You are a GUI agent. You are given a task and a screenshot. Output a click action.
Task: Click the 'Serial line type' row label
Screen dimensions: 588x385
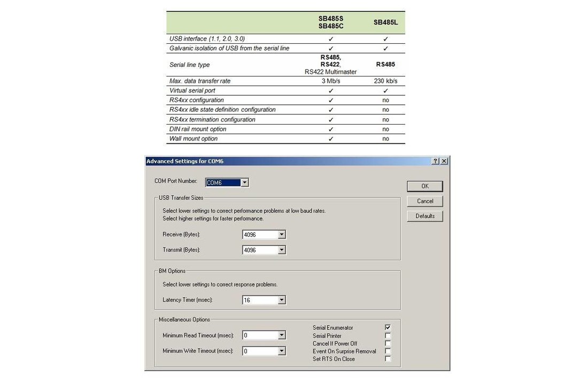[x=189, y=65]
